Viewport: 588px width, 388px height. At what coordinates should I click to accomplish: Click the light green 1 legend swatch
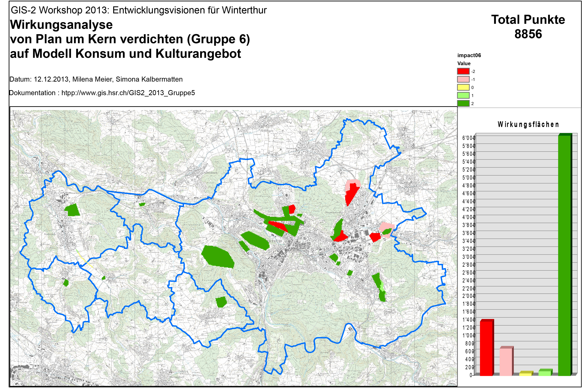pyautogui.click(x=463, y=95)
